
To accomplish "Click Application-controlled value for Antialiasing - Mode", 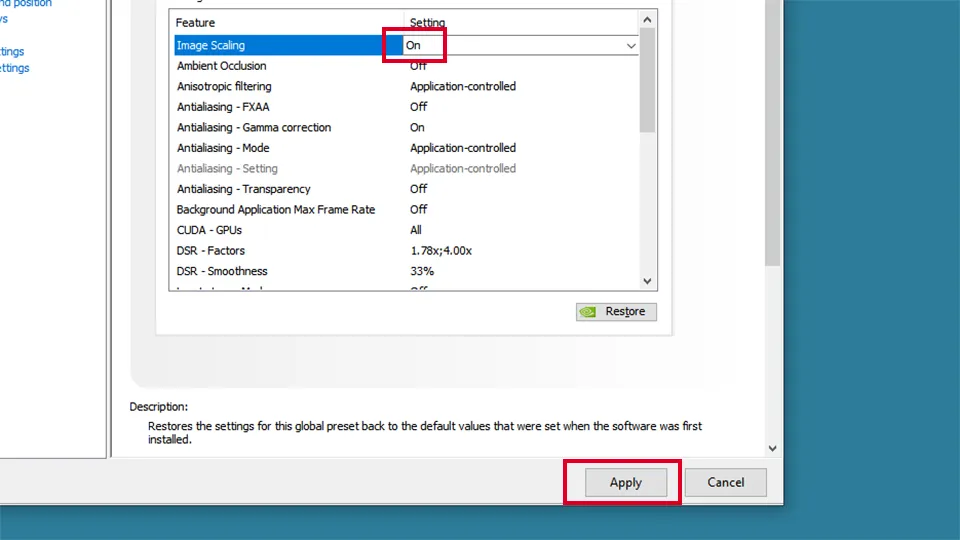I will tap(463, 148).
